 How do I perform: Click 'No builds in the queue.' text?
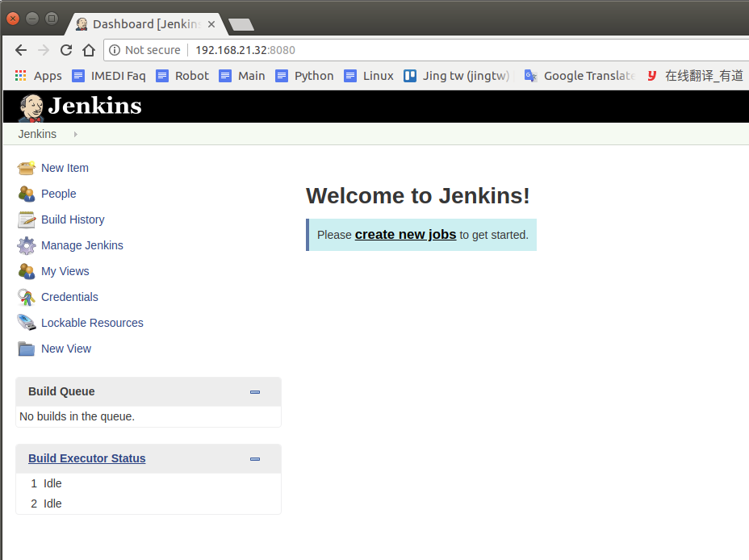tap(77, 416)
